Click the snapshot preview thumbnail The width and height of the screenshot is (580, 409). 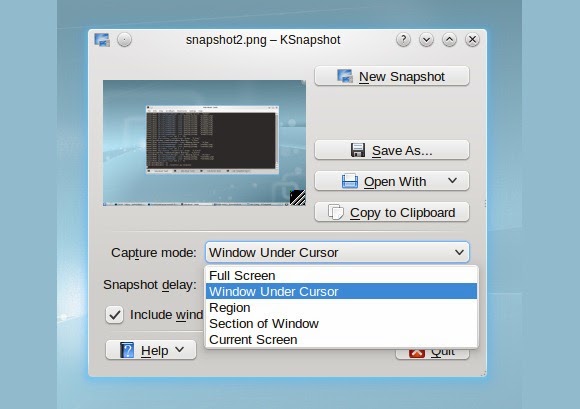204,143
